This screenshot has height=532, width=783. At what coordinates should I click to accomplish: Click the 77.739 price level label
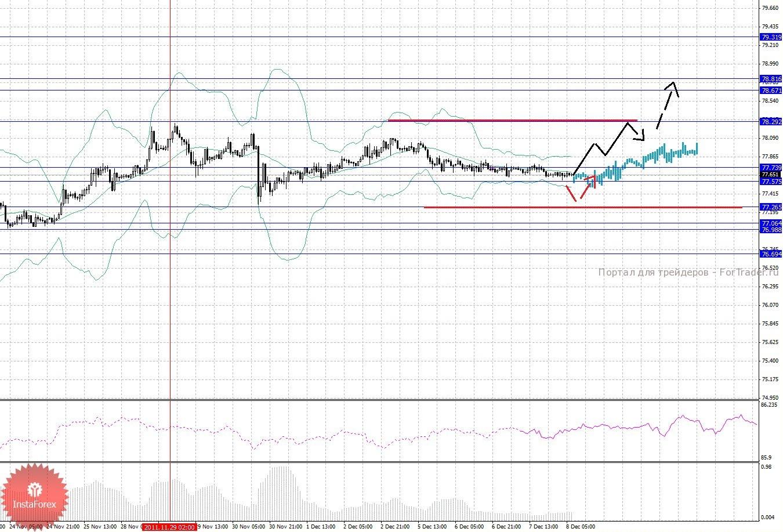coord(771,167)
